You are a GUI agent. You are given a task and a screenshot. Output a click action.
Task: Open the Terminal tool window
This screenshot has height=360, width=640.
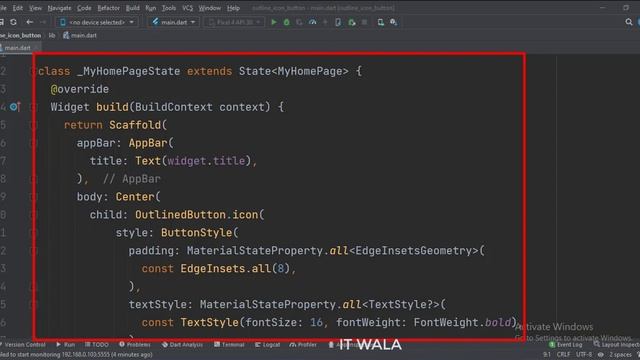[229, 344]
